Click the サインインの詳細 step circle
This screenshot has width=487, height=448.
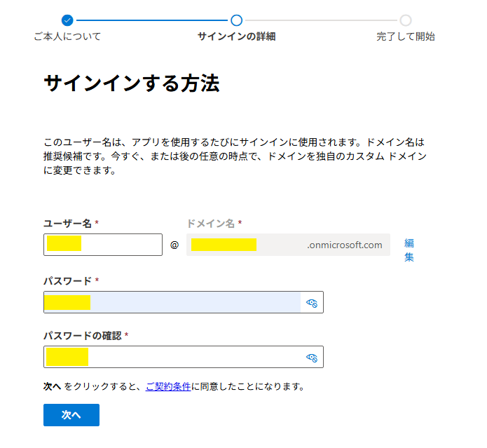tap(236, 20)
